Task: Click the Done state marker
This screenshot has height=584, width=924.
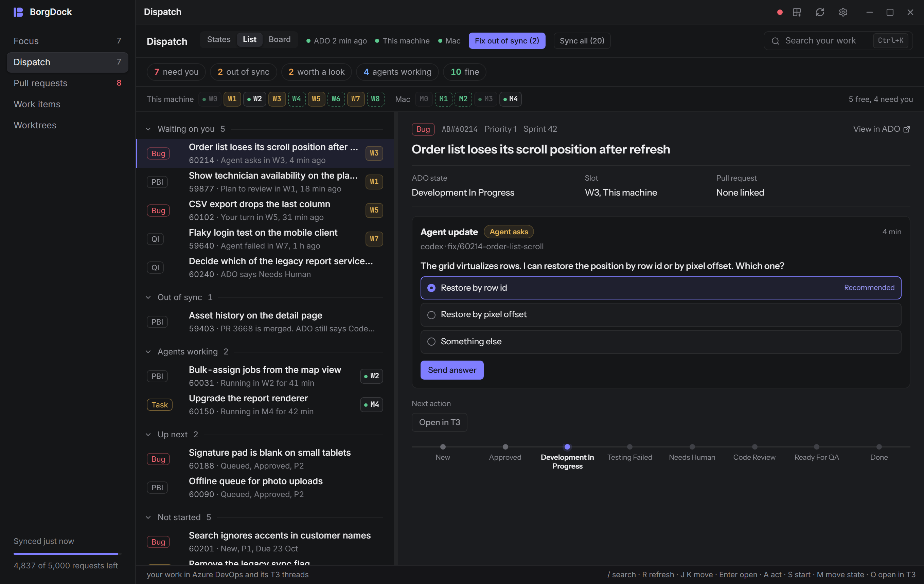Action: coord(879,447)
